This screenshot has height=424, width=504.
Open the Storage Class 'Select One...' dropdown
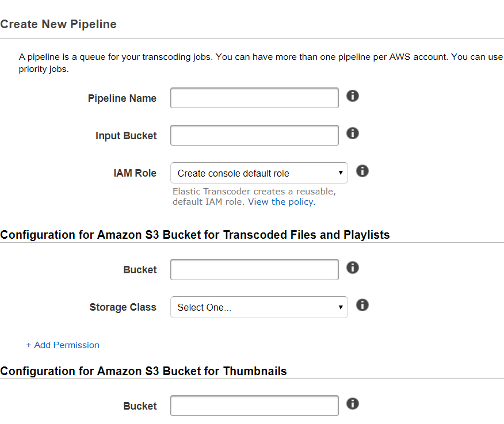(x=259, y=307)
